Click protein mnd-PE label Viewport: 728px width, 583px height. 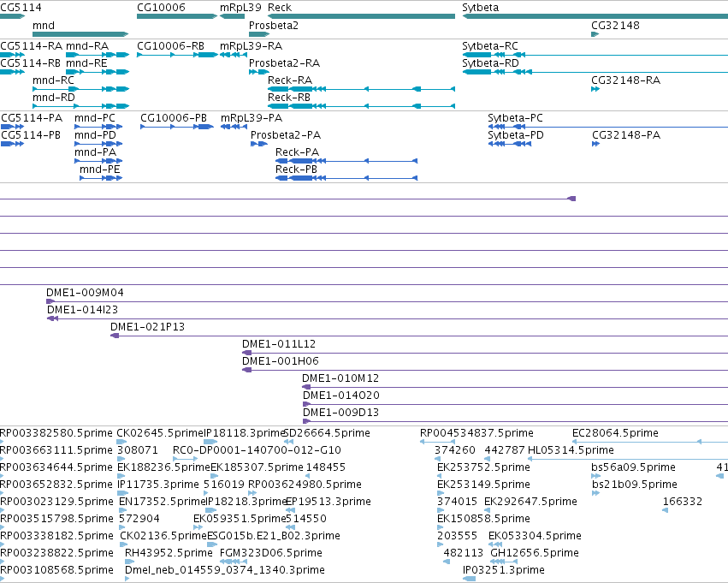(100, 170)
